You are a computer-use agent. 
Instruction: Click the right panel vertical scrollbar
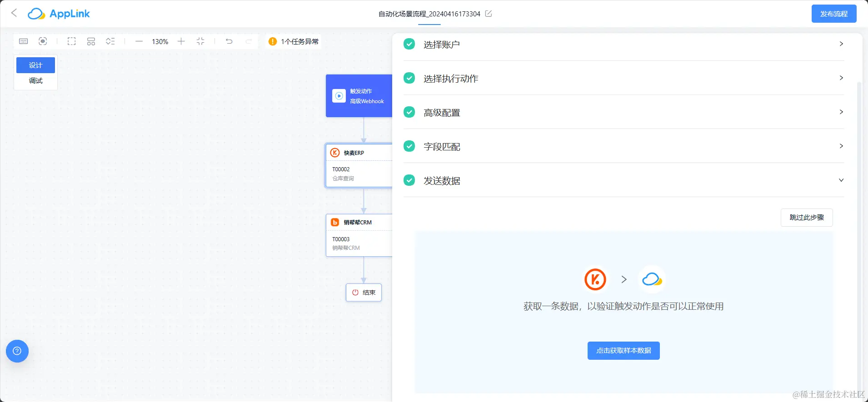(858, 236)
